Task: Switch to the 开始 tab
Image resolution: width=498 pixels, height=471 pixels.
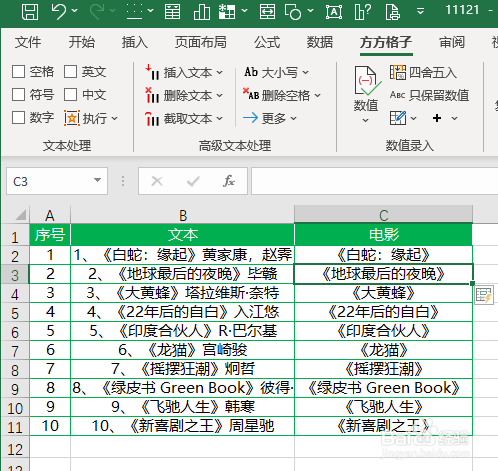Action: [82, 42]
